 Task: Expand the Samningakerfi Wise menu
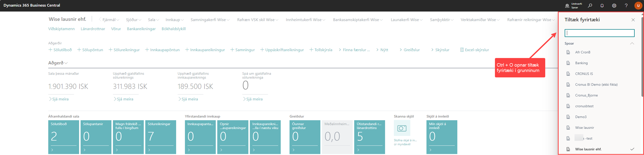[x=210, y=20]
